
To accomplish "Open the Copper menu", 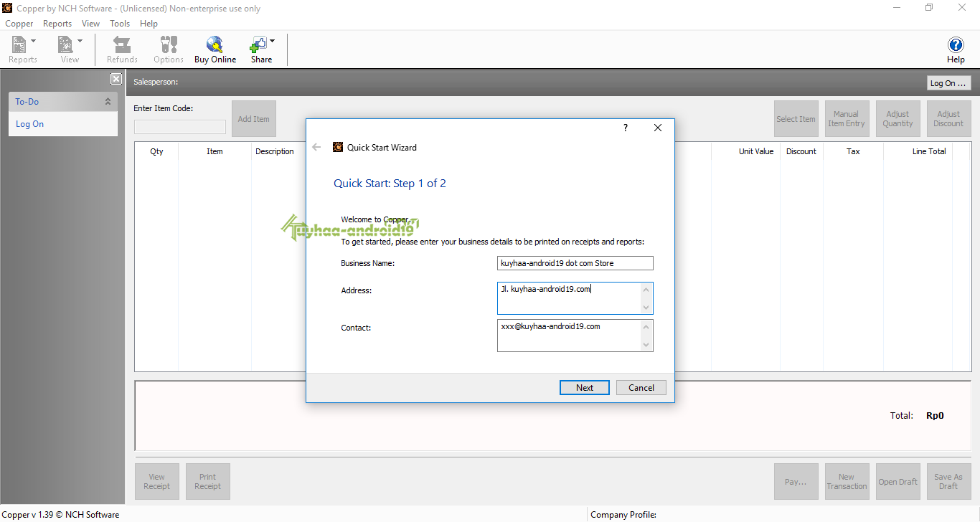I will [19, 24].
